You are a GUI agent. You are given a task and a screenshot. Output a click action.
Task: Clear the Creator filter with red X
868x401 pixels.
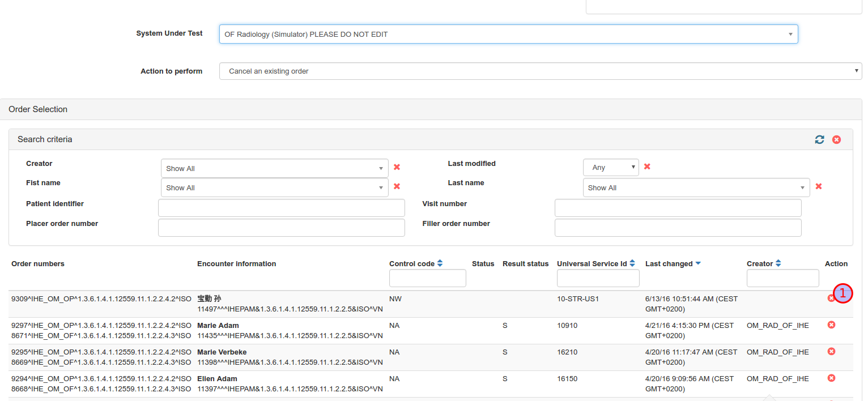(x=397, y=167)
